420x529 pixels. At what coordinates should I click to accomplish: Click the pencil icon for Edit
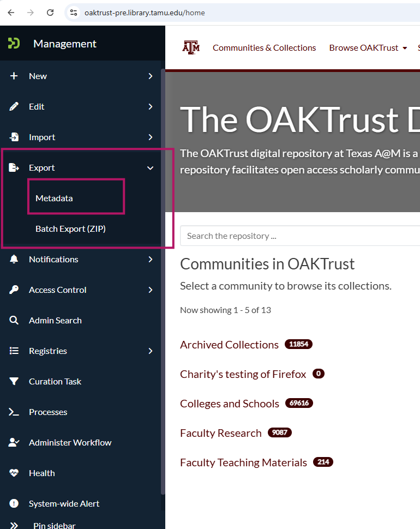click(14, 107)
